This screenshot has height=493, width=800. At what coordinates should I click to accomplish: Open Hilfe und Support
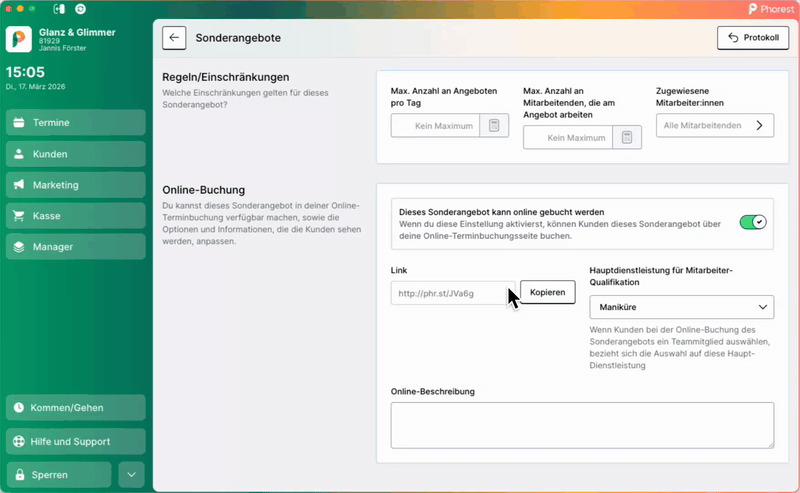click(76, 441)
